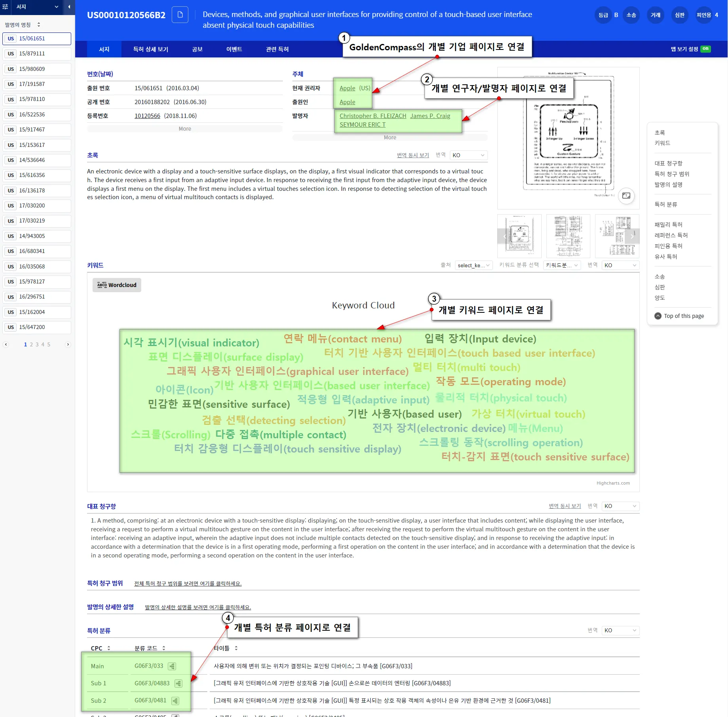The width and height of the screenshot is (728, 717).
Task: Click 번역 동시 보기 in the 초록 section
Action: 413,155
